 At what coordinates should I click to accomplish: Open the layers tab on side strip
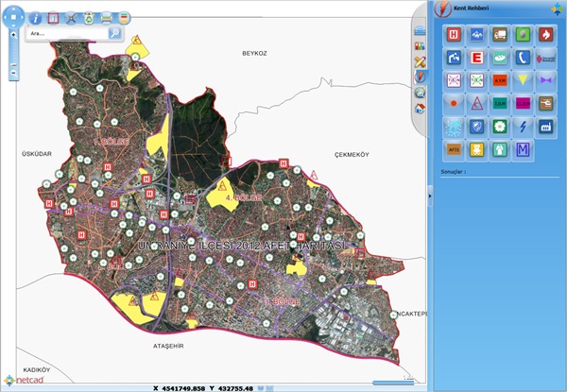pyautogui.click(x=420, y=31)
